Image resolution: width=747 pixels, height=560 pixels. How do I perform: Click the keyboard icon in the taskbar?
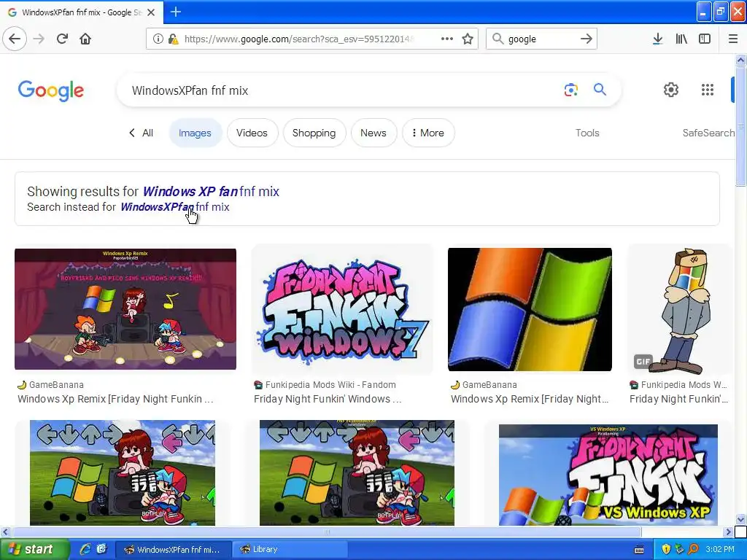pos(639,550)
